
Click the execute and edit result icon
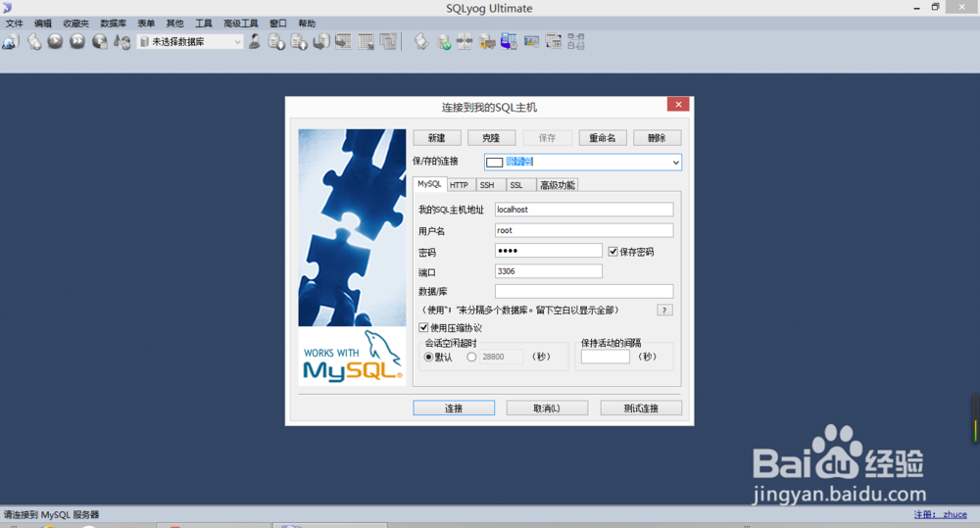[x=99, y=42]
